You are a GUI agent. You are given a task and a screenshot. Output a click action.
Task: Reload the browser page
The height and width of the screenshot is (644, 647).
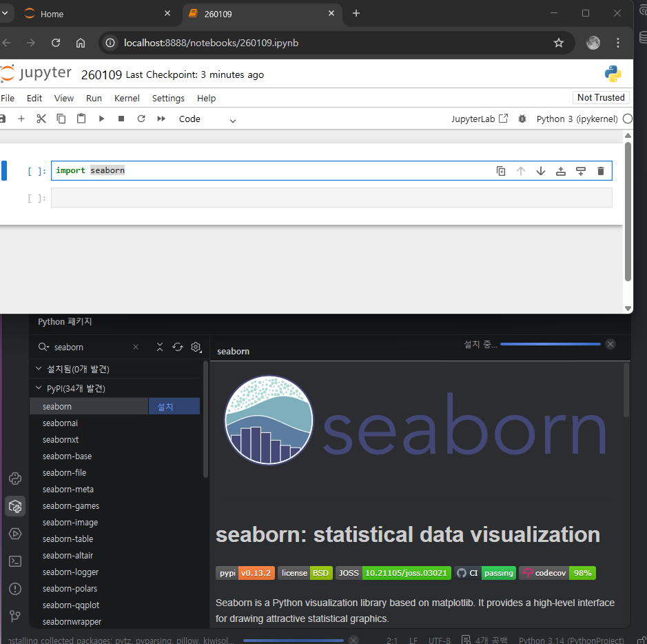(x=56, y=43)
